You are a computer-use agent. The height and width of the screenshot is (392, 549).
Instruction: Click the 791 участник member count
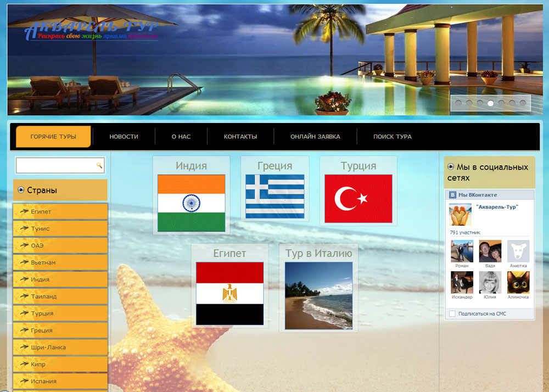tap(465, 232)
